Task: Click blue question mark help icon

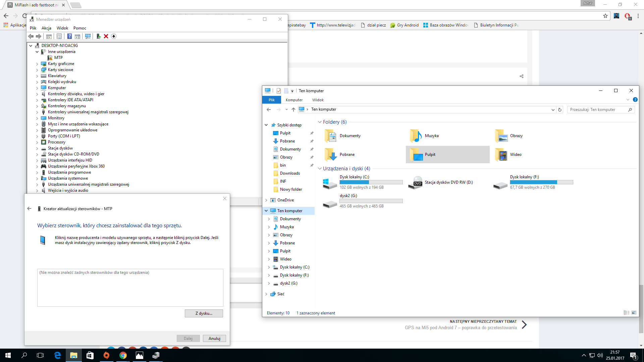Action: (69, 36)
